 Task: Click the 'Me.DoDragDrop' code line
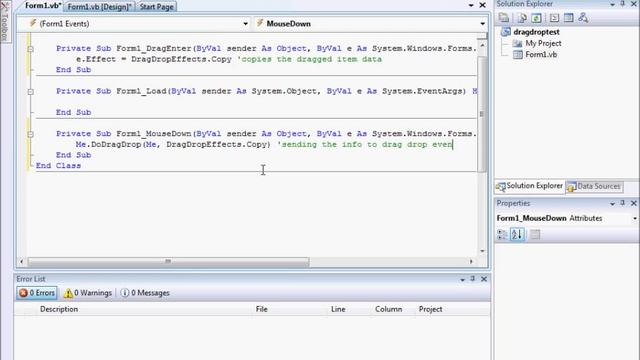tap(264, 144)
